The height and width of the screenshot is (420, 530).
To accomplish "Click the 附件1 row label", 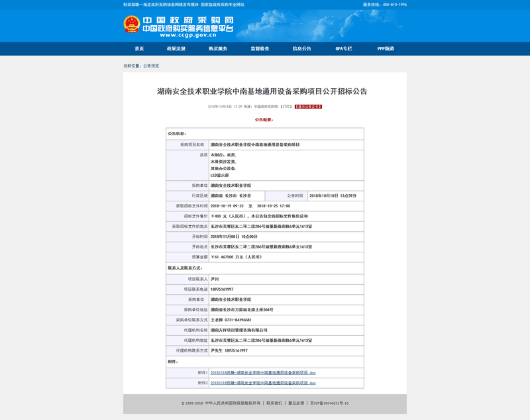I will 203,373.
